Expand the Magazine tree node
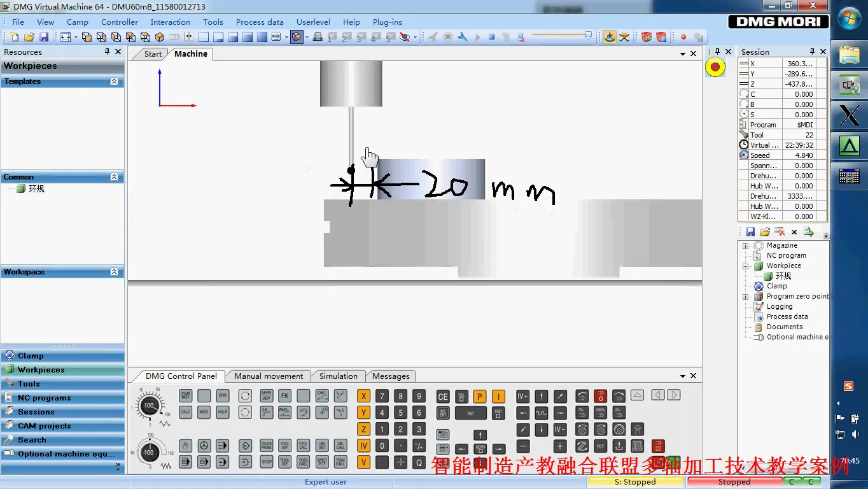This screenshot has height=489, width=868. pyautogui.click(x=745, y=246)
